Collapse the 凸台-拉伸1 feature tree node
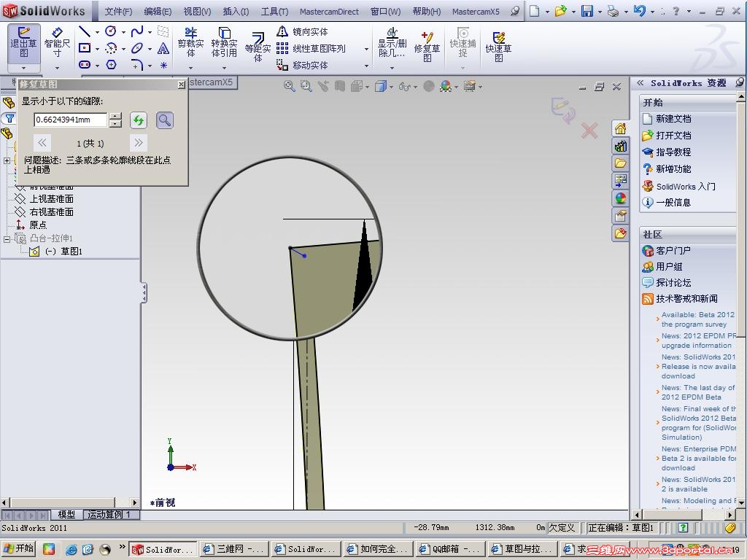Image resolution: width=747 pixels, height=560 pixels. click(x=7, y=239)
